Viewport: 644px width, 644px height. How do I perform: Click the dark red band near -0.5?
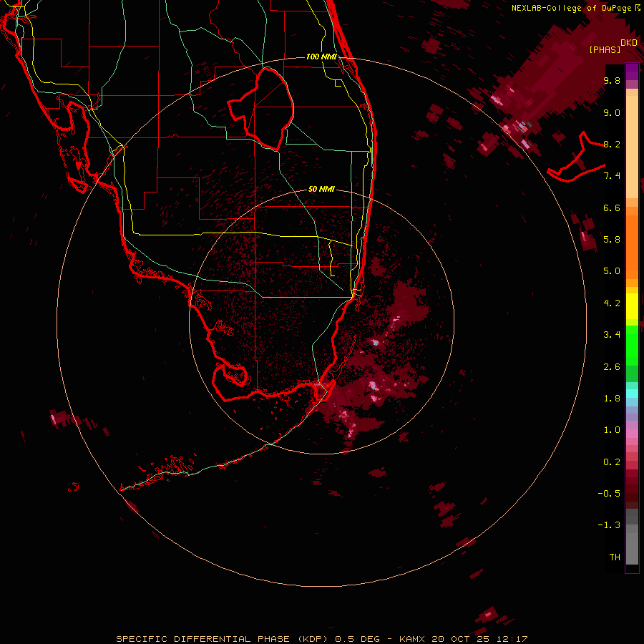632,494
